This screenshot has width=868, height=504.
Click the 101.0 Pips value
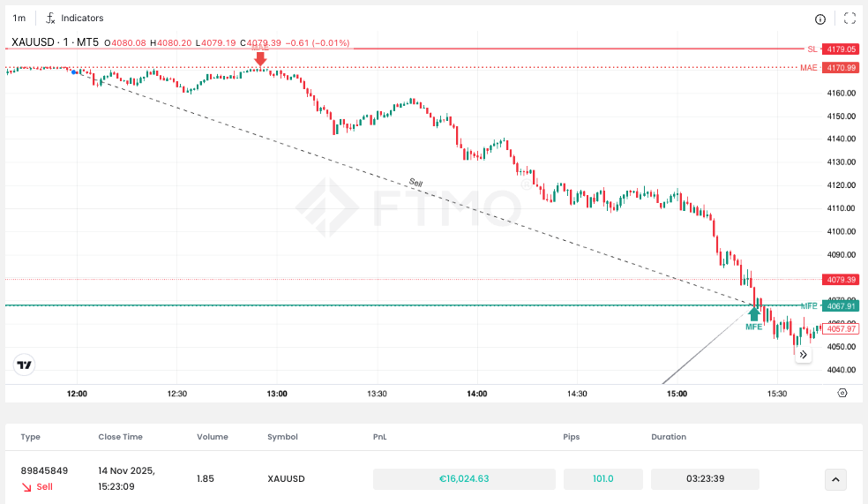(602, 479)
